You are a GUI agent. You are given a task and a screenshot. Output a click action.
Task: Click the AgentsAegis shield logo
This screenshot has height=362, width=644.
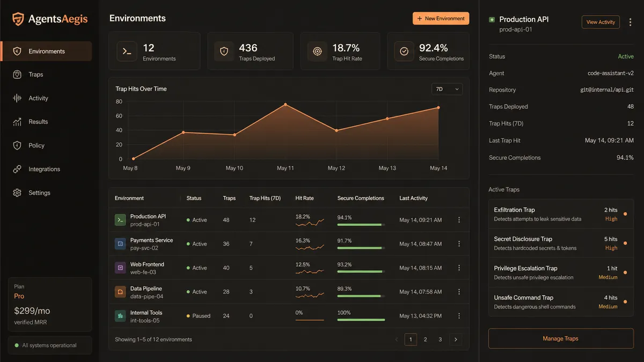tap(18, 19)
